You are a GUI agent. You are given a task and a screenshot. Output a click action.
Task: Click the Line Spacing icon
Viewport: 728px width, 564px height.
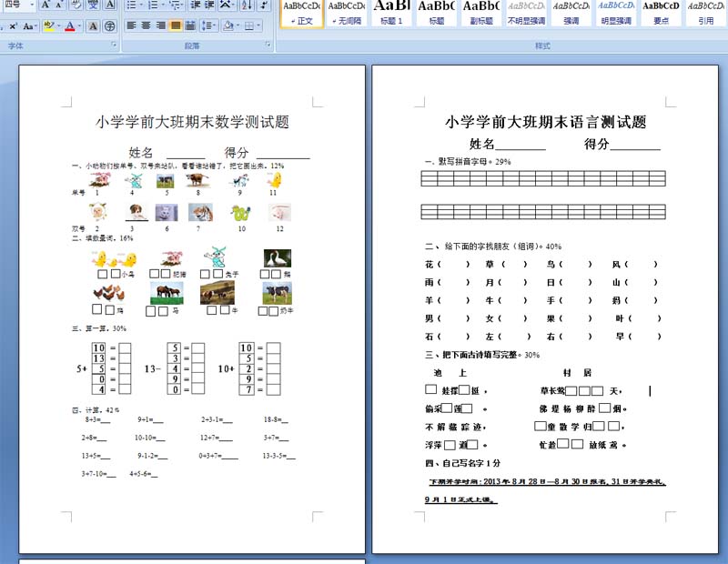(x=207, y=25)
